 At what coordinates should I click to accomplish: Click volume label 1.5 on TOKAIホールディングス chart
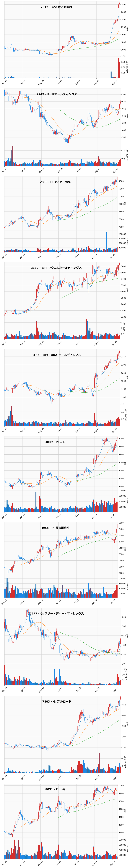point(123,404)
